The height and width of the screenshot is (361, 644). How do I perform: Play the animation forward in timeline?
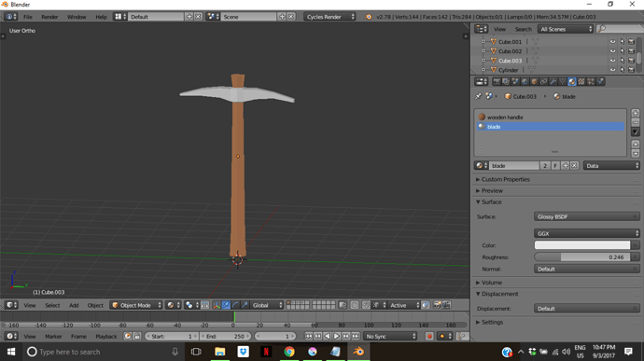pyautogui.click(x=336, y=336)
